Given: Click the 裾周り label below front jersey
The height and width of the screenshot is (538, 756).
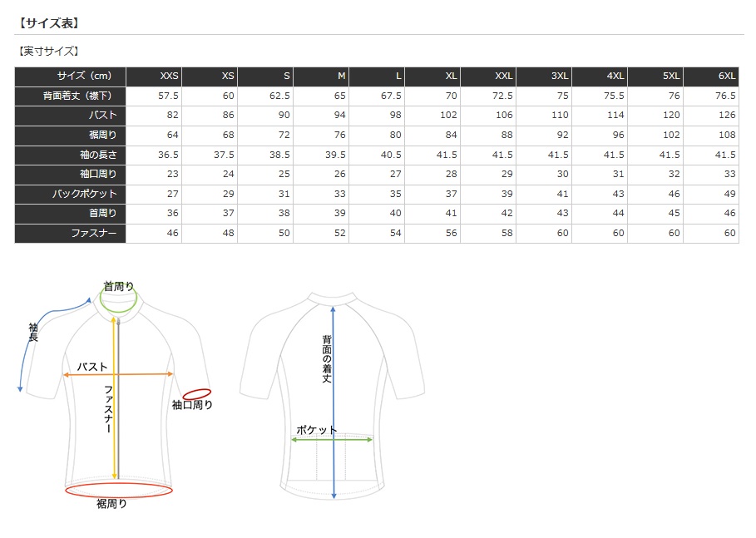Looking at the screenshot, I should [111, 504].
